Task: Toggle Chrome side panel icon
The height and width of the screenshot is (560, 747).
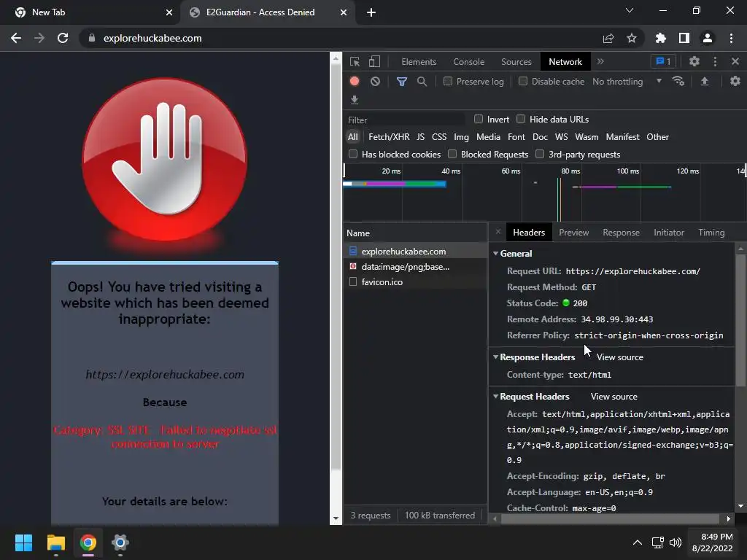Action: tap(684, 38)
